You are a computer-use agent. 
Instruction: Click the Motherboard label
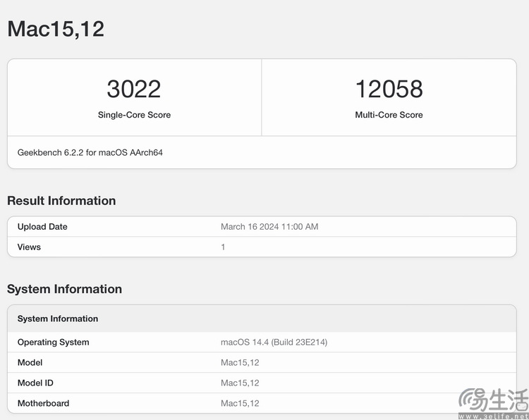click(43, 403)
